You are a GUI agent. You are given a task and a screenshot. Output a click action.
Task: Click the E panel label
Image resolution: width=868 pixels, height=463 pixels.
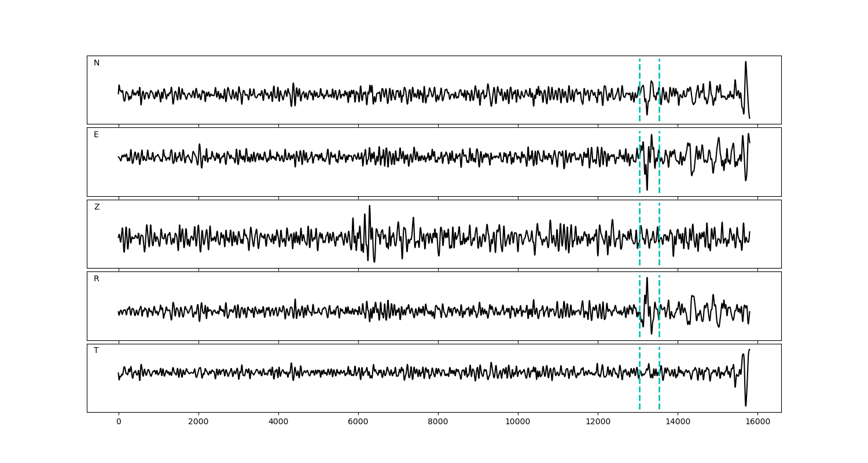(x=96, y=135)
